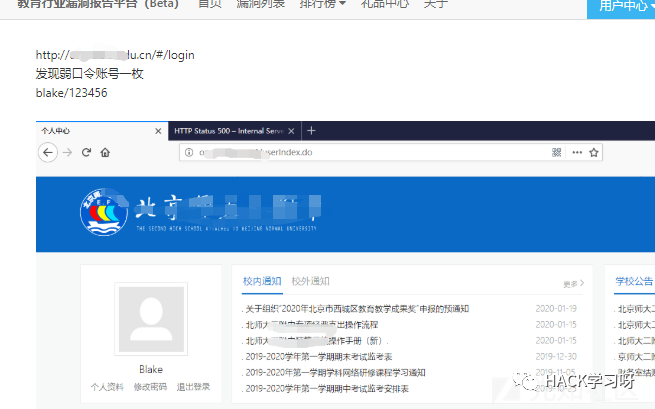Click 关于 in the top navigation
The image size is (655, 409).
click(435, 4)
